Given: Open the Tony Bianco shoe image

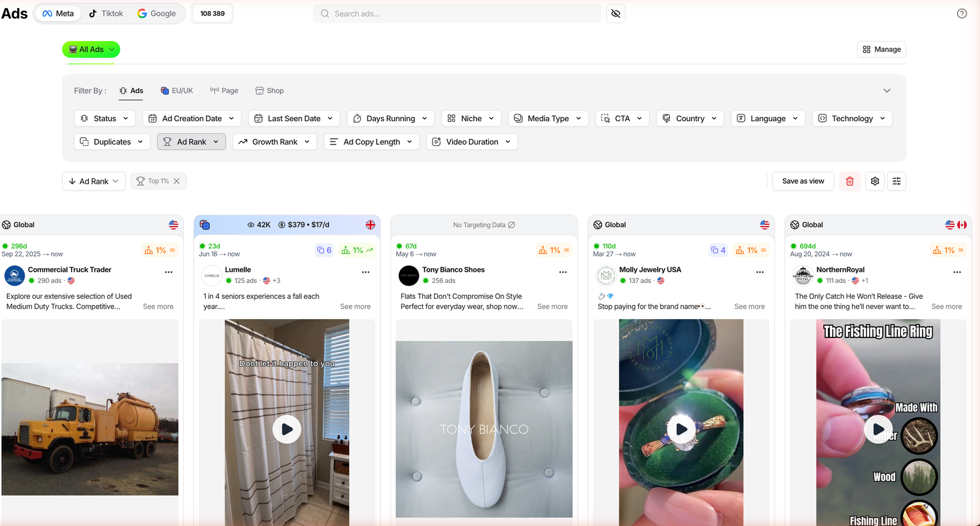Looking at the screenshot, I should click(x=484, y=429).
